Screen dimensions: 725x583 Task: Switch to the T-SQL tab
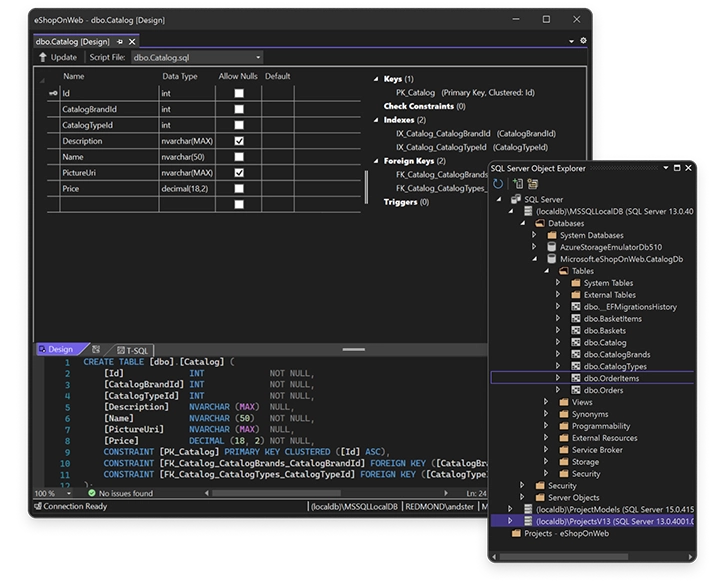pos(133,350)
